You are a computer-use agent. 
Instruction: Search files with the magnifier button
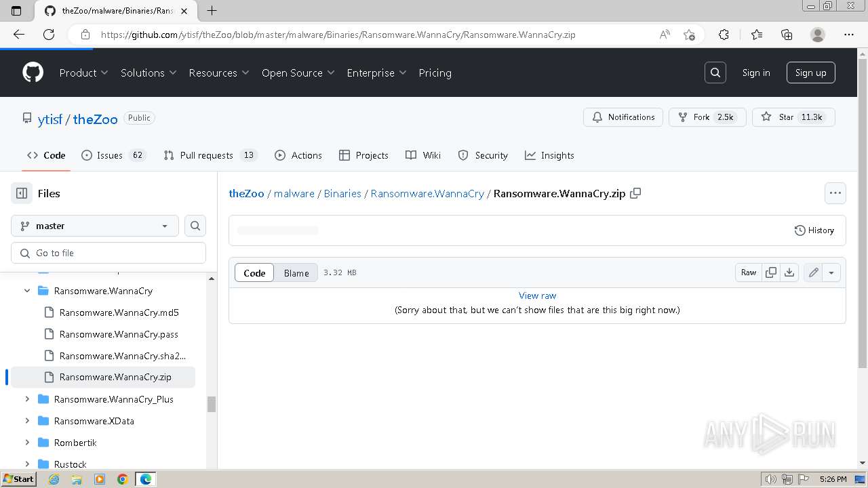click(x=195, y=226)
